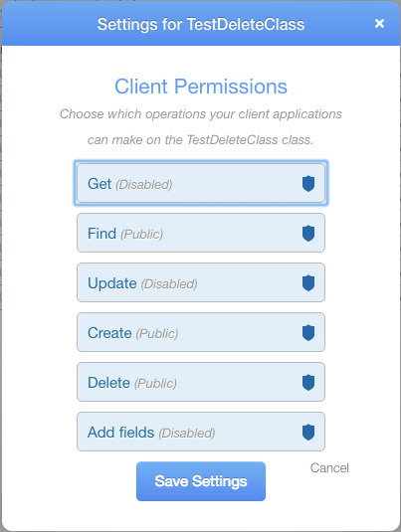Select the Add fields shield icon
The width and height of the screenshot is (401, 532).
click(308, 432)
